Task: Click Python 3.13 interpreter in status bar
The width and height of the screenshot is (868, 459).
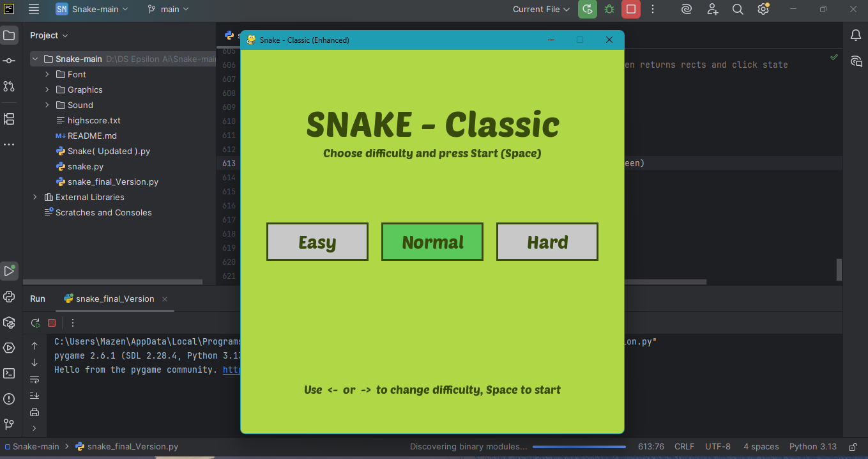Action: pyautogui.click(x=812, y=447)
